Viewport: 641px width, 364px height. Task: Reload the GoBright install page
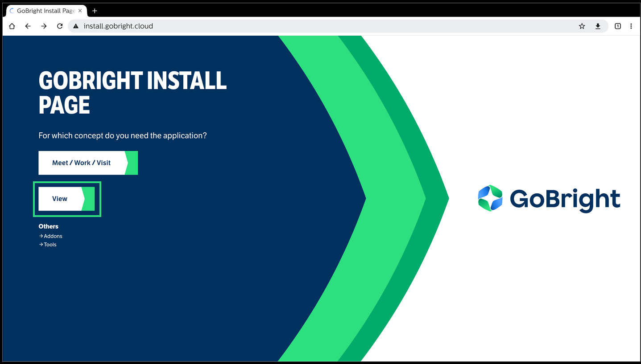point(60,26)
